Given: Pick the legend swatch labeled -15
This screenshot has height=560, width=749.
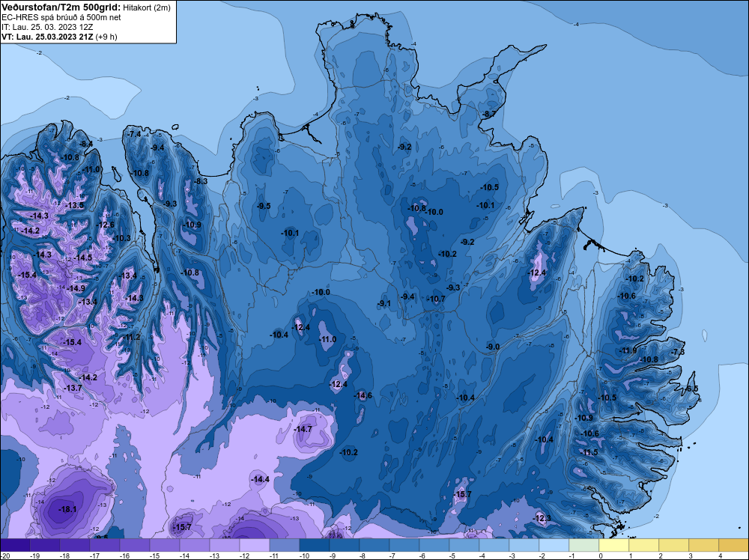Looking at the screenshot, I should point(165,546).
